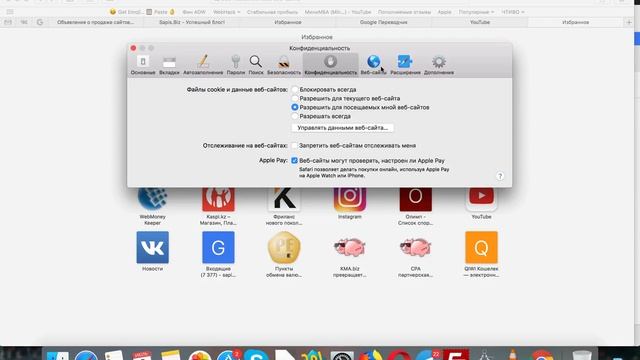Screen dimensions: 640x360
Task: Open the Instagram favorite
Action: point(350,203)
